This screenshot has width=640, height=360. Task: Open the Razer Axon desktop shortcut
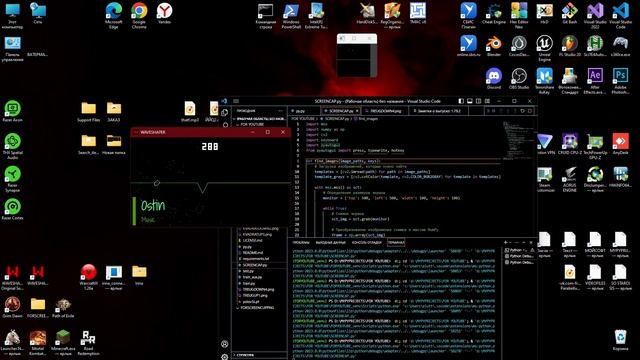pyautogui.click(x=12, y=111)
